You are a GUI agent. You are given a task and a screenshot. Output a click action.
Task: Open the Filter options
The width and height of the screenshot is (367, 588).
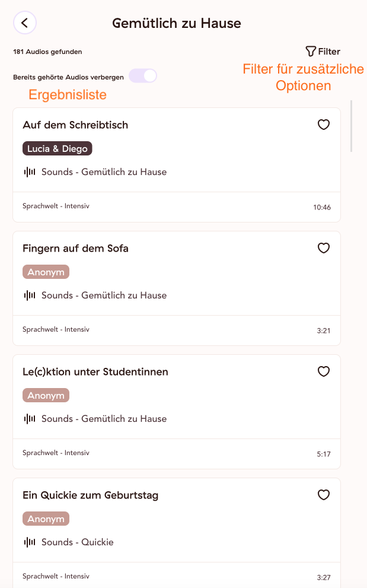(323, 52)
